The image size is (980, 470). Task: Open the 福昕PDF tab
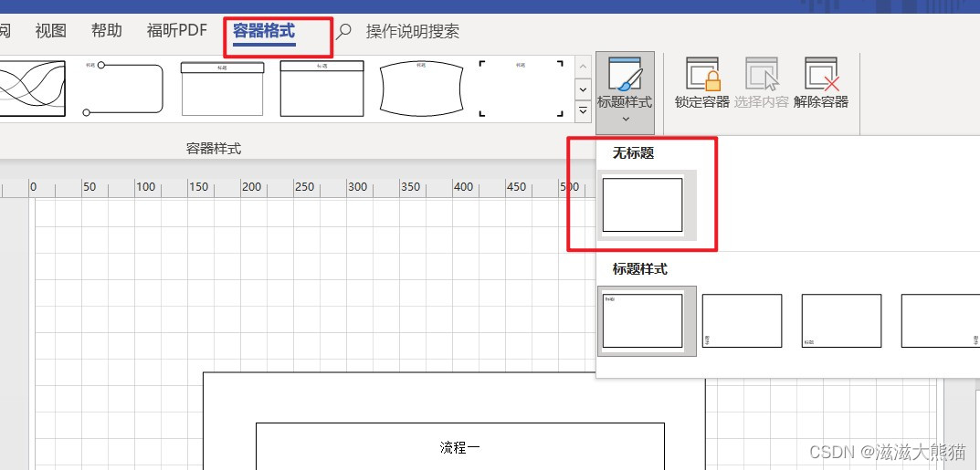[x=177, y=31]
